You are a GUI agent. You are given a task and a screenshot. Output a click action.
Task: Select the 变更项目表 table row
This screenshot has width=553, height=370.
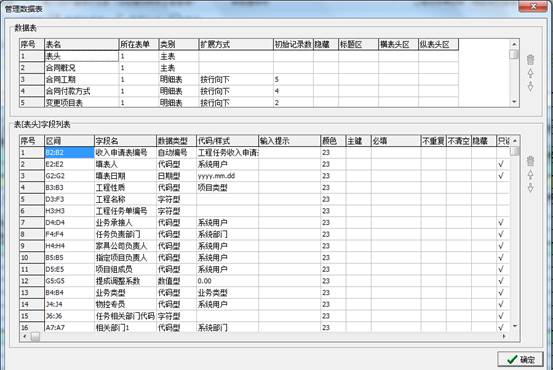click(239, 103)
